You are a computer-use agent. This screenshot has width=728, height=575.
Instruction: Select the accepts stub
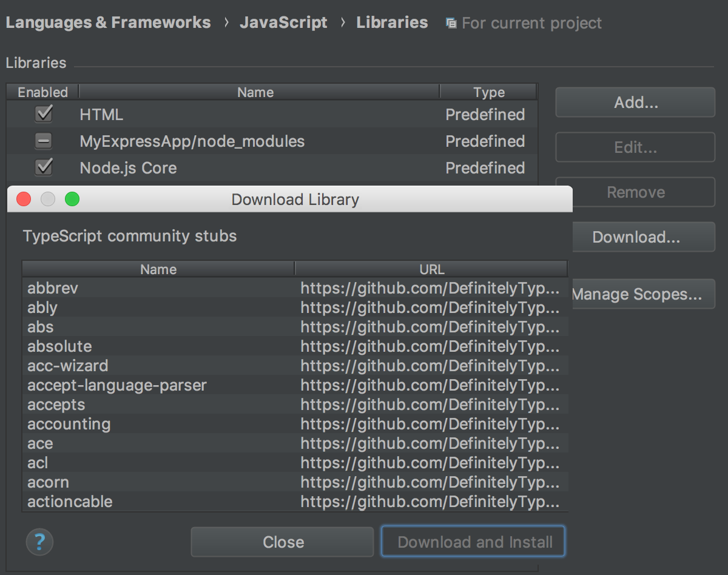56,405
